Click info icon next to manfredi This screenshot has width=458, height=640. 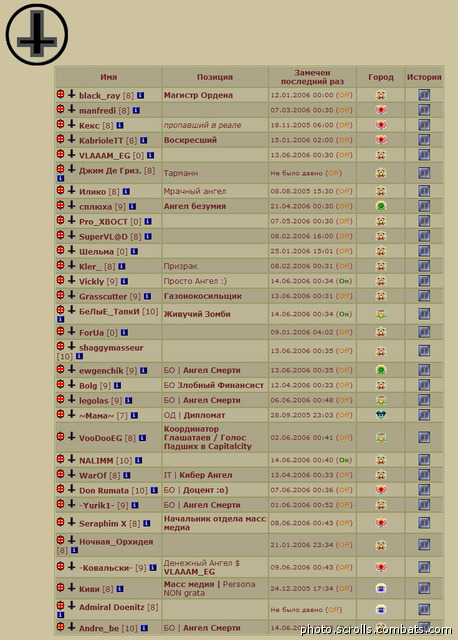[136, 111]
